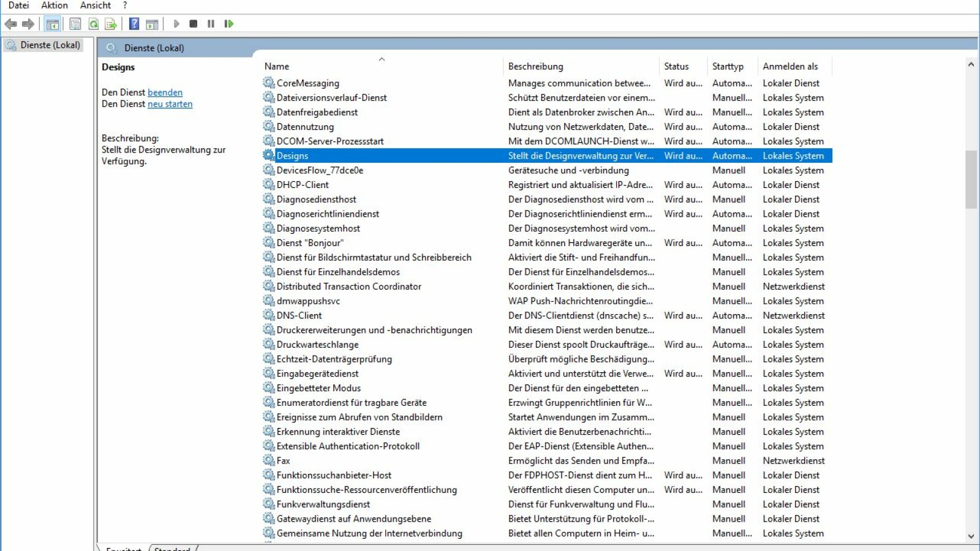Viewport: 980px width, 551px height.
Task: Click the Restart service icon
Action: pyautogui.click(x=229, y=24)
